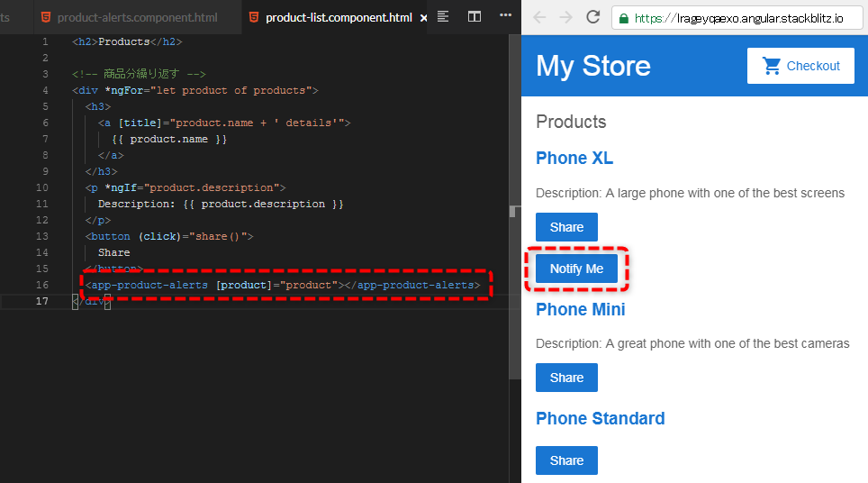Screen dimensions: 868x483
Task: Click the app-product-alerts code line
Action: click(x=283, y=286)
